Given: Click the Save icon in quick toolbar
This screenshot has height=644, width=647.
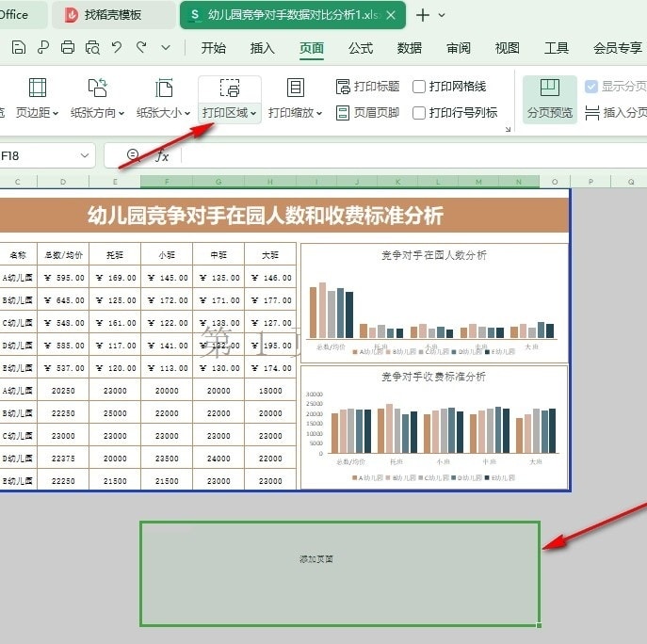Looking at the screenshot, I should pos(18,47).
